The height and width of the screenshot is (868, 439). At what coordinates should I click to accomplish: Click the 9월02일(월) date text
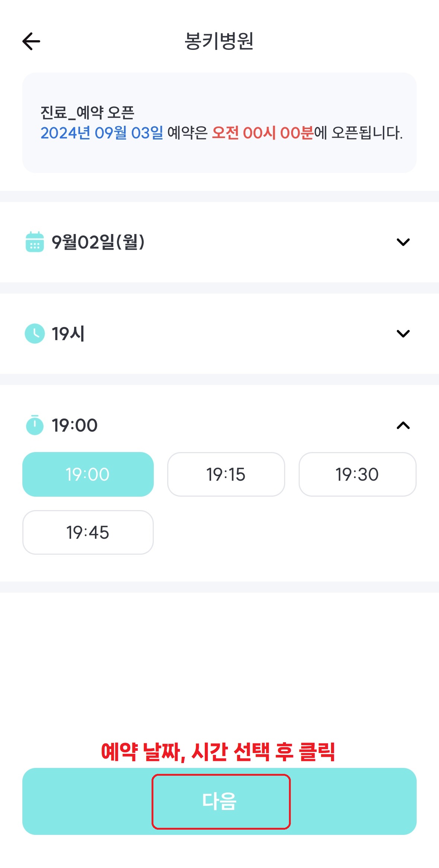click(x=98, y=242)
